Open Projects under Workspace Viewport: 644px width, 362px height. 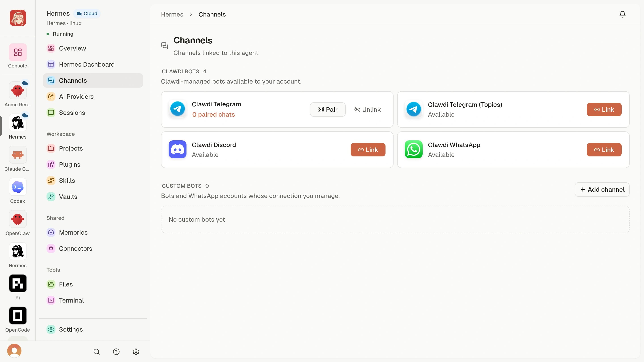click(93, 148)
